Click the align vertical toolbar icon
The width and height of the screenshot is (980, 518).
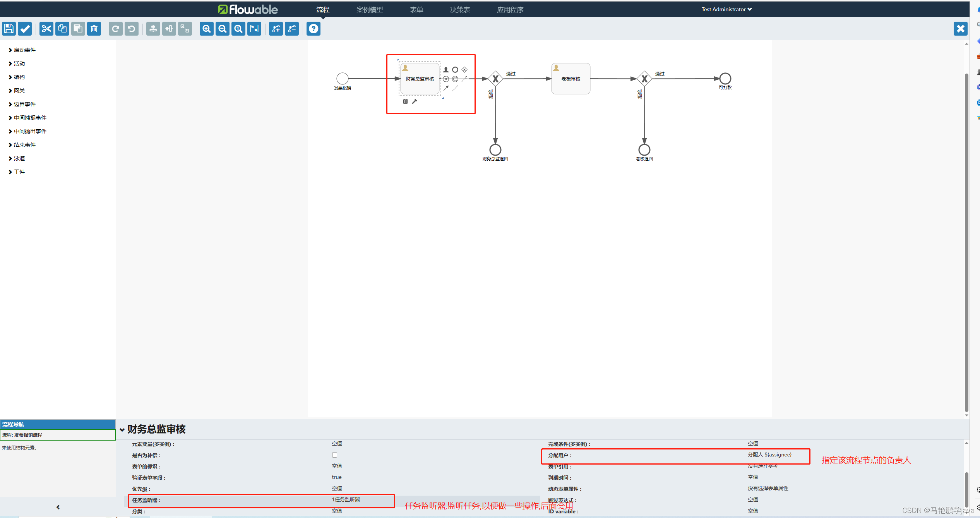pyautogui.click(x=153, y=29)
